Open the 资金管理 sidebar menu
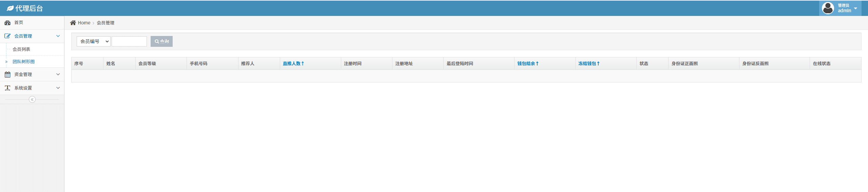Screen dimensions: 868x192 pos(32,74)
